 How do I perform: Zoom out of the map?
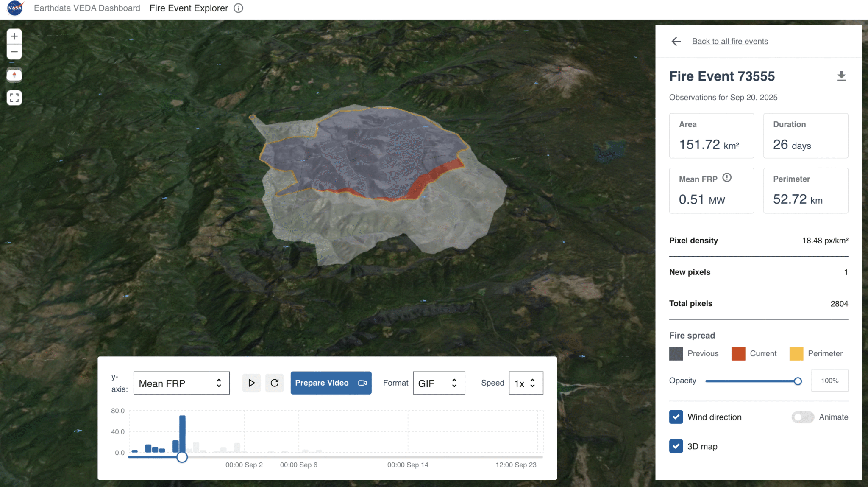point(14,51)
